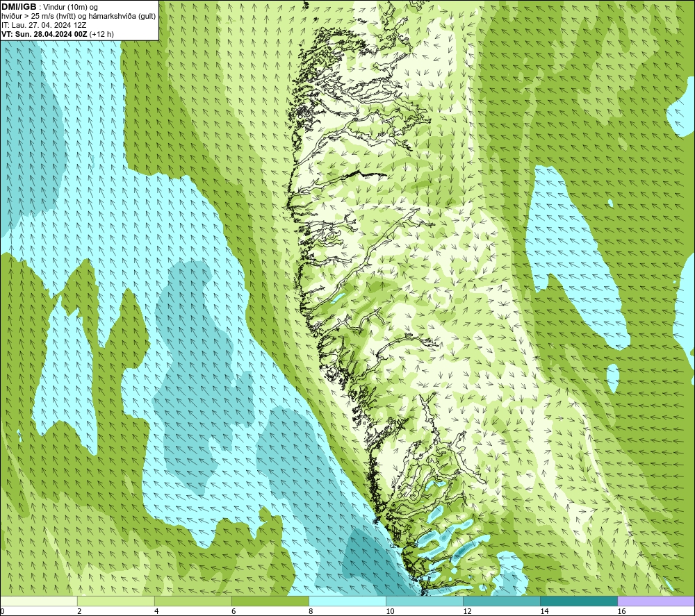This screenshot has width=695, height=616.
Task: Click the 'IT: Lau. 27. 04. 2024 12Z' line
Action: pos(44,25)
